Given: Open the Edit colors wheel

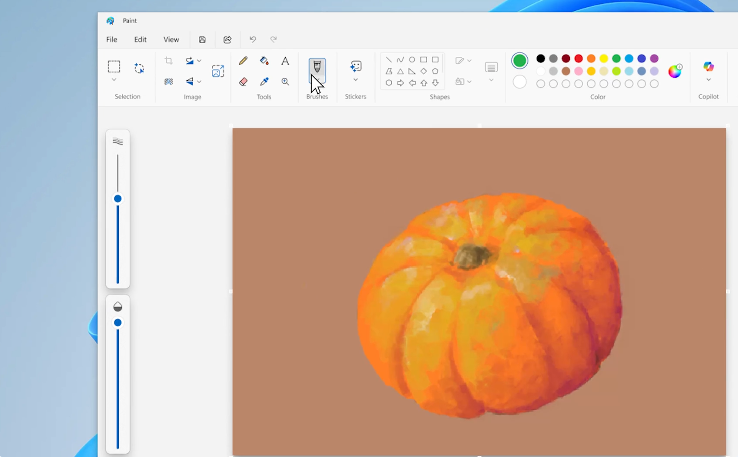Looking at the screenshot, I should pos(675,71).
